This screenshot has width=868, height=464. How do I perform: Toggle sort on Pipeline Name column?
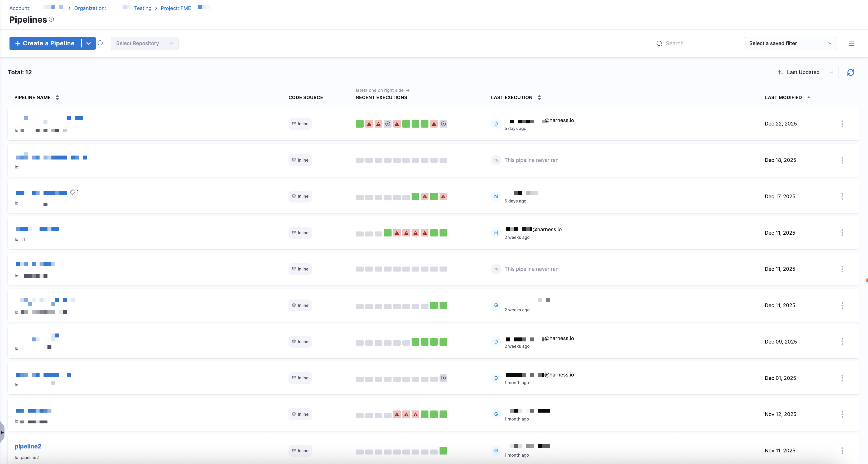click(x=57, y=97)
